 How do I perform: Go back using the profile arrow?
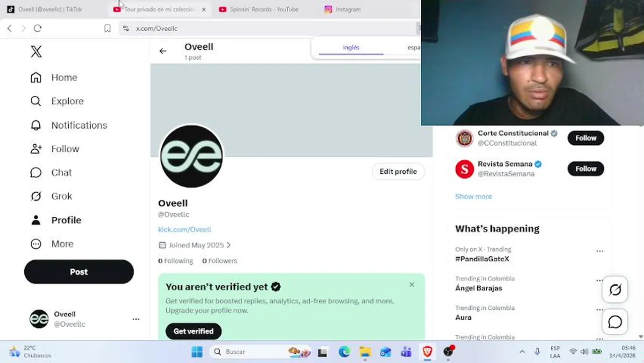coord(163,51)
